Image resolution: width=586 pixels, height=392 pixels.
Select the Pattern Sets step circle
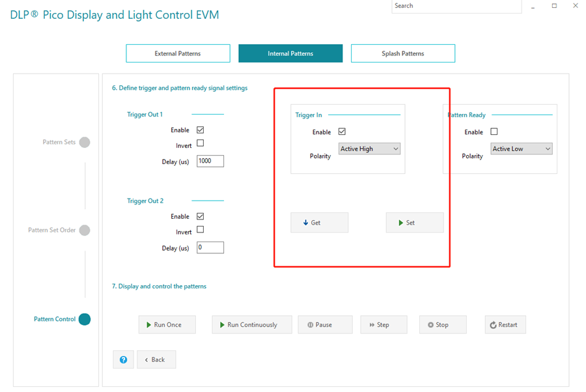coord(85,143)
